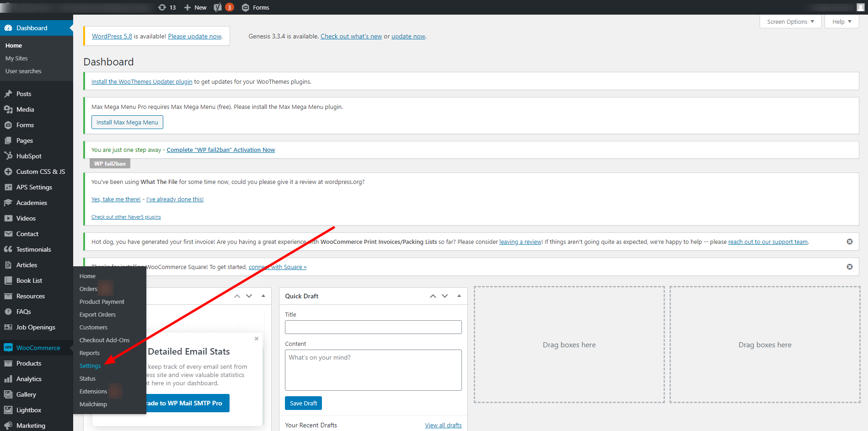Image resolution: width=868 pixels, height=431 pixels.
Task: Expand the Screen Options dropdown
Action: coord(791,22)
